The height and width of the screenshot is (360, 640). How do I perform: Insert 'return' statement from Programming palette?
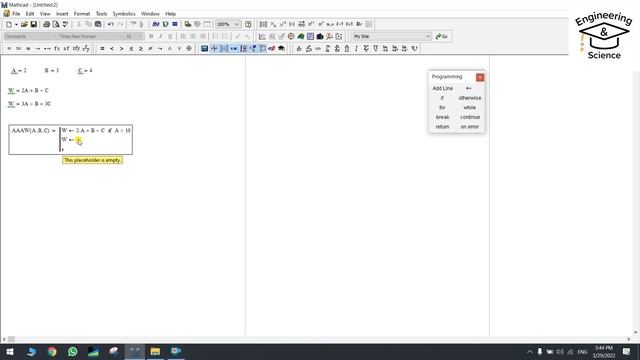point(442,127)
